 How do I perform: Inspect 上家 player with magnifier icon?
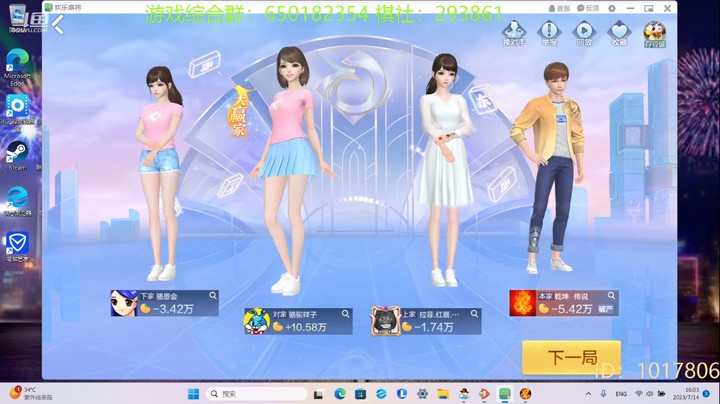tap(474, 314)
